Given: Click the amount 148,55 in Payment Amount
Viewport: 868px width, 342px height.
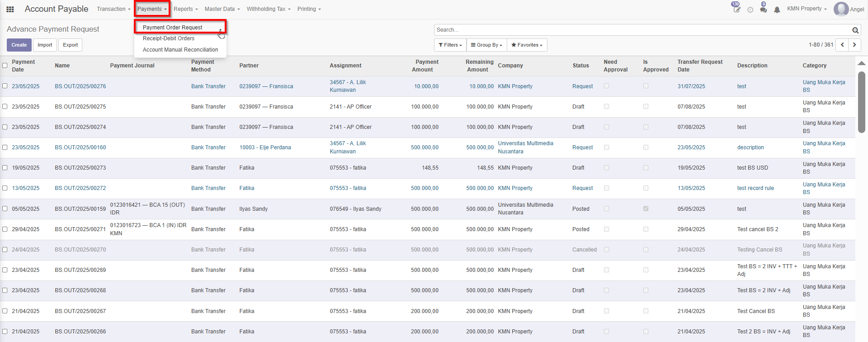Looking at the screenshot, I should tap(430, 168).
